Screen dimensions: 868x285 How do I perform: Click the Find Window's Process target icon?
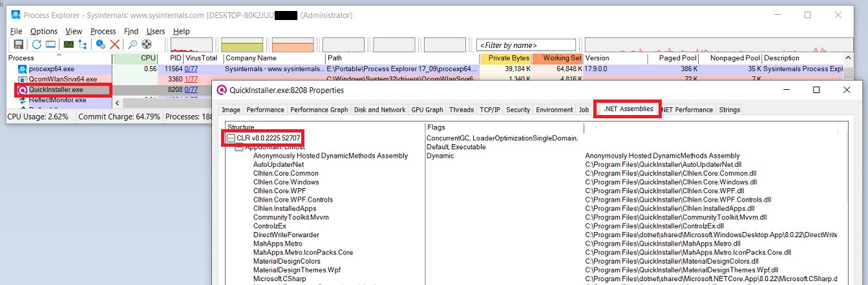(x=147, y=45)
